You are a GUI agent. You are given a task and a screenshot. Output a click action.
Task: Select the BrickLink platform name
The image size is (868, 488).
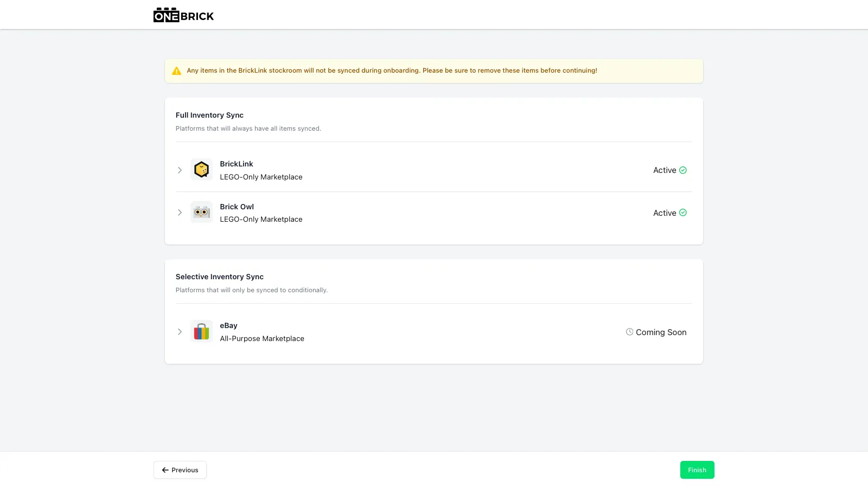click(237, 164)
